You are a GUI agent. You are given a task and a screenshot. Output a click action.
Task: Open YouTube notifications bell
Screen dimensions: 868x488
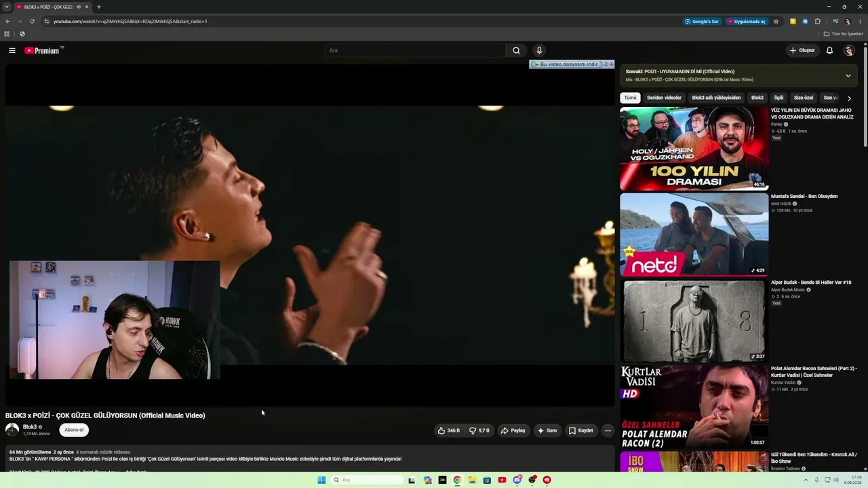coord(829,50)
